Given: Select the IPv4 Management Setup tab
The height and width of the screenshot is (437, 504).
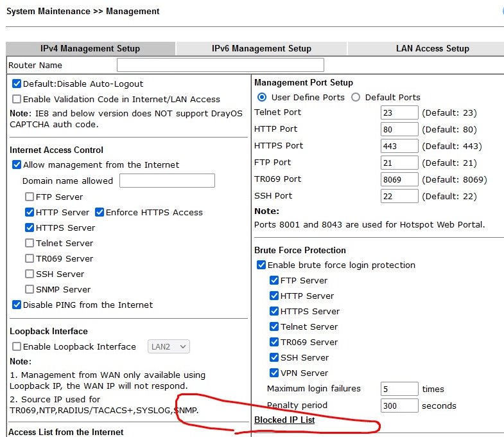Looking at the screenshot, I should click(90, 48).
